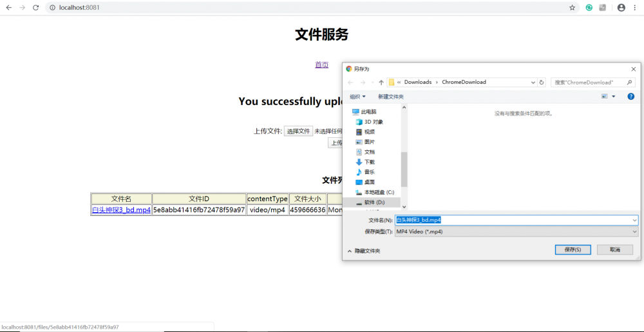Create a folder with 新建文件夹

pos(391,97)
